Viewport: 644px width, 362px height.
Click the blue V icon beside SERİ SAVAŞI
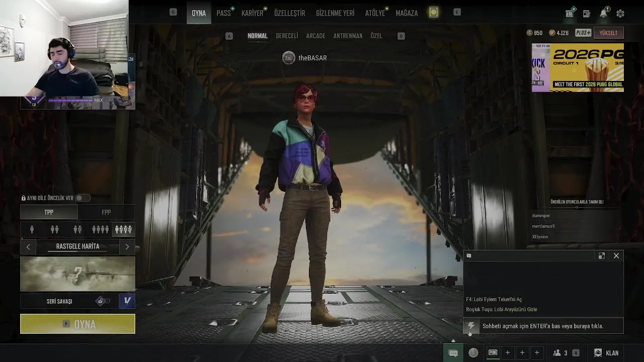pos(127,301)
